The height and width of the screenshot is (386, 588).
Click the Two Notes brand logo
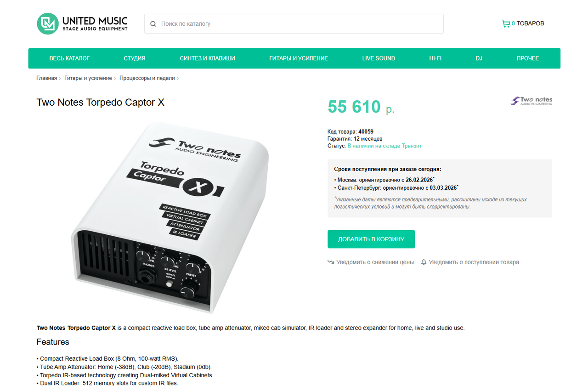(532, 101)
